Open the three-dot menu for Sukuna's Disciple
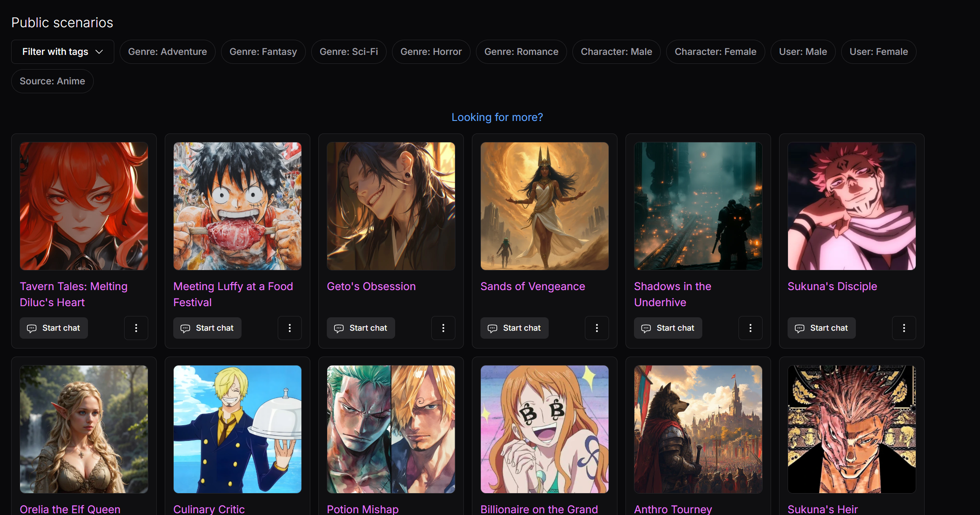 pos(904,328)
